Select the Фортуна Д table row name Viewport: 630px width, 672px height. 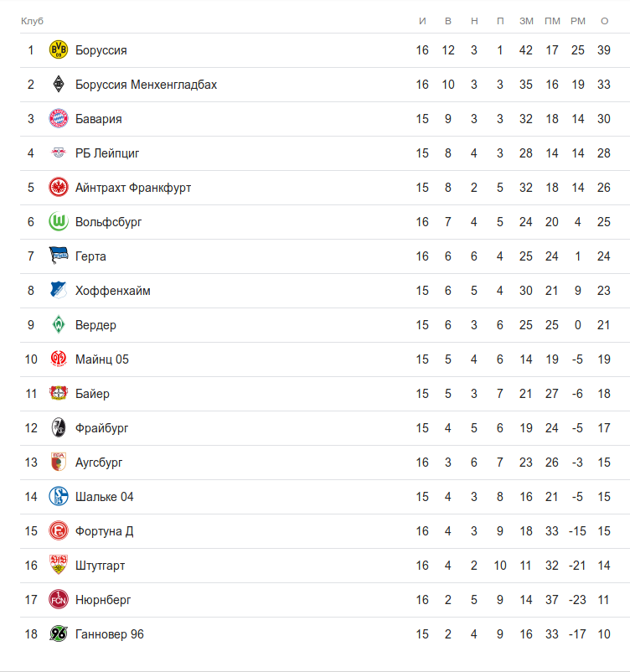click(x=104, y=531)
